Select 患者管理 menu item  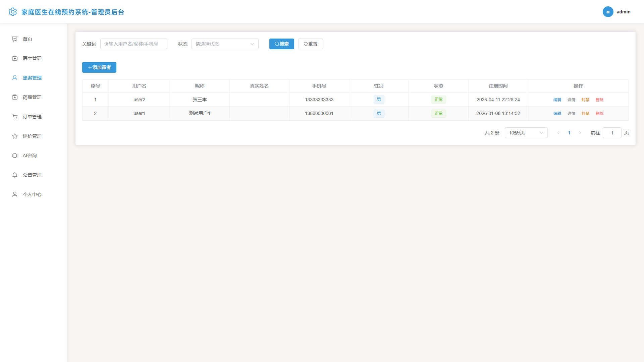[34, 78]
